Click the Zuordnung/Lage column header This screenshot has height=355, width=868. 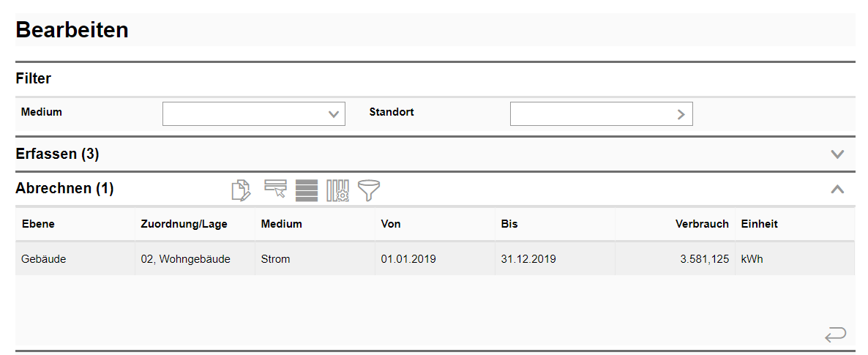coord(184,224)
